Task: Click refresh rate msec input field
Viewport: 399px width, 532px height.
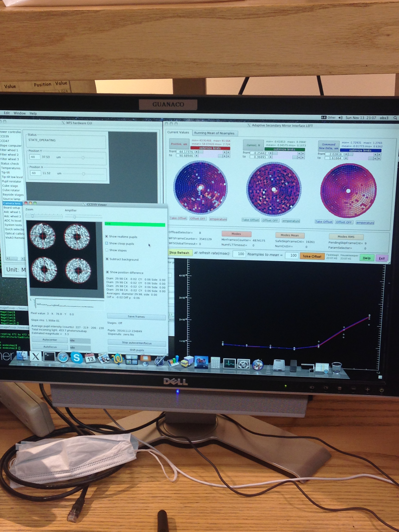Action: 239,254
